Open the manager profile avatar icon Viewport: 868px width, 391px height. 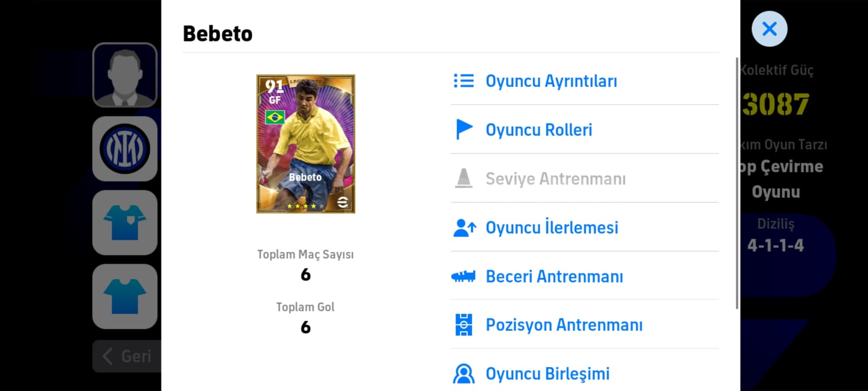click(x=125, y=75)
